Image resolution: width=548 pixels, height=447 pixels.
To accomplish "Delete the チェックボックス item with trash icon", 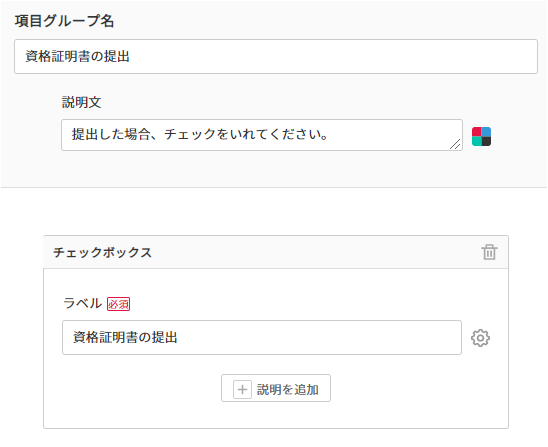I will [489, 252].
